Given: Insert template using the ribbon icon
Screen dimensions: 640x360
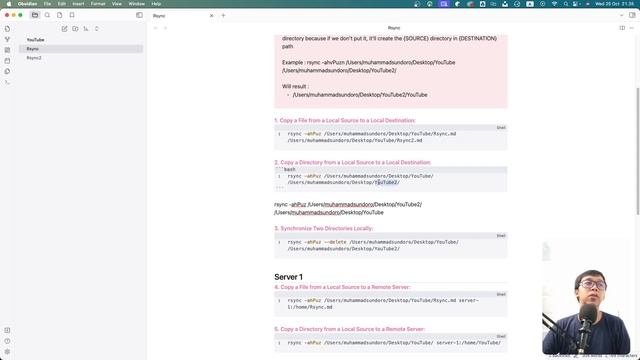Looking at the screenshot, I should (7, 71).
